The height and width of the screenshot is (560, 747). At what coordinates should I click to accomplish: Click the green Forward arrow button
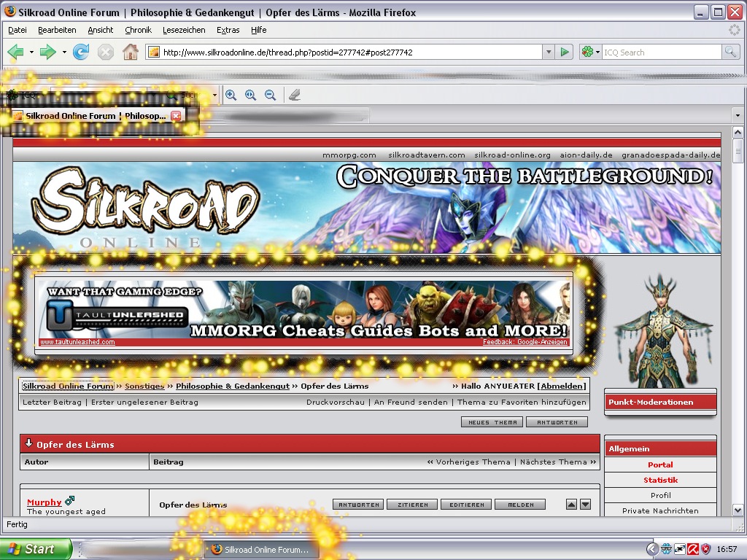[x=48, y=52]
